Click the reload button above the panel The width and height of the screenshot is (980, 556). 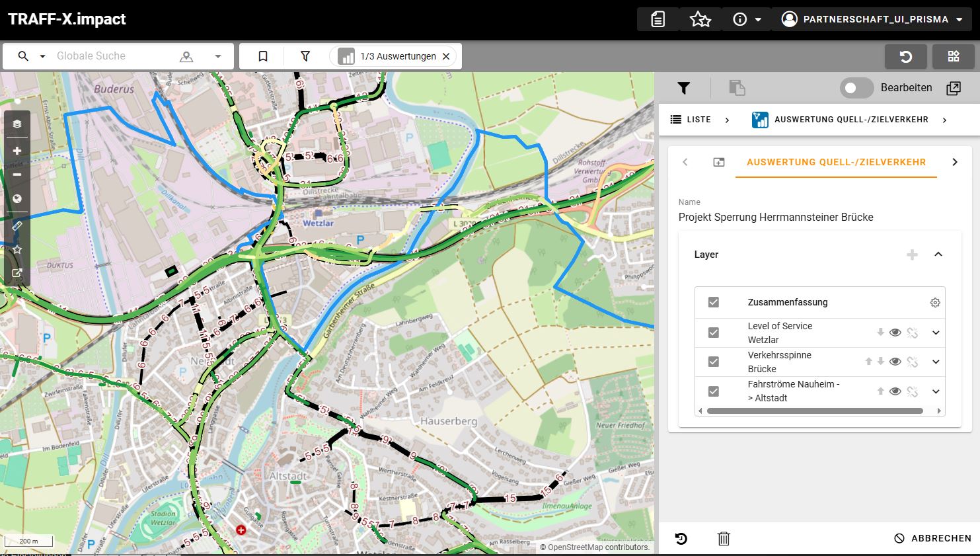(905, 57)
